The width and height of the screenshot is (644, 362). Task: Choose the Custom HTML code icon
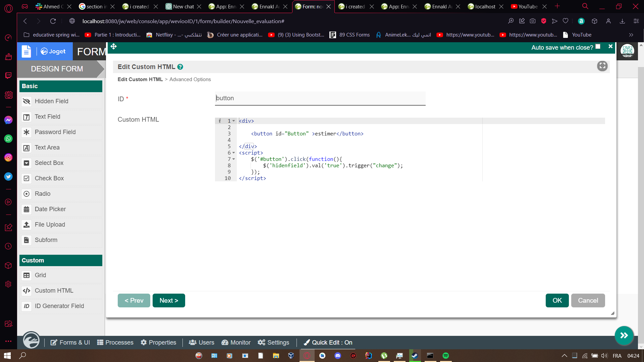pyautogui.click(x=26, y=291)
